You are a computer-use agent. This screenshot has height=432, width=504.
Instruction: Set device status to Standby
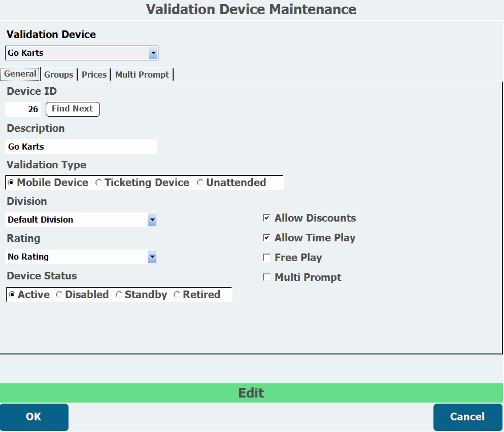119,295
